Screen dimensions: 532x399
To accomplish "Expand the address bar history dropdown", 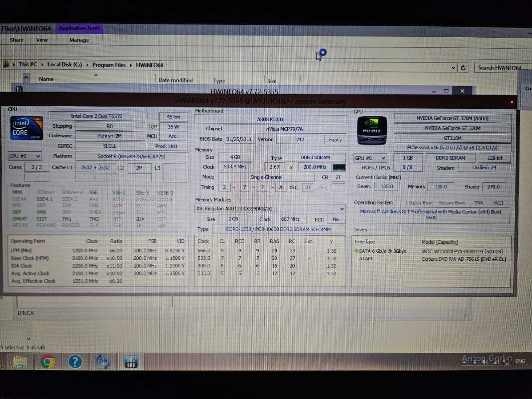I will point(453,68).
